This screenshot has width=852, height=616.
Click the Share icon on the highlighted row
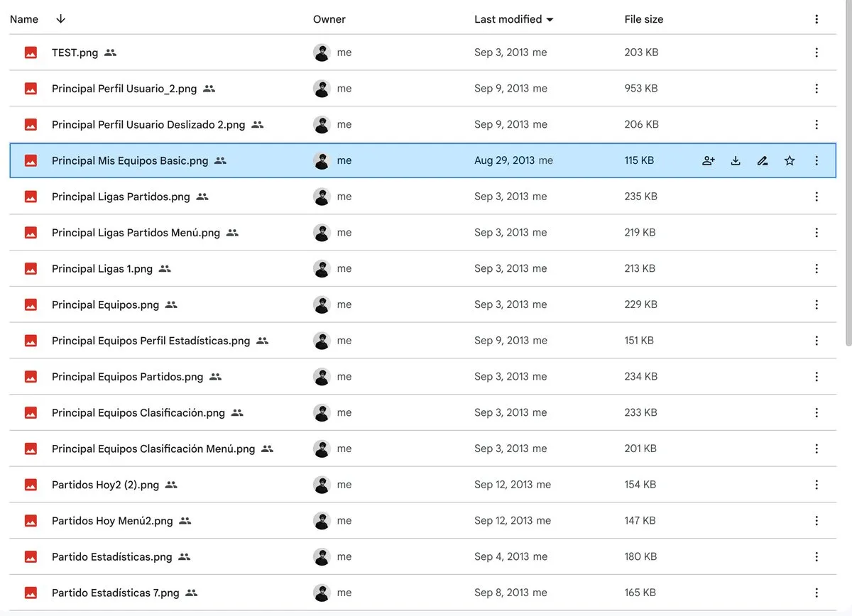point(708,161)
